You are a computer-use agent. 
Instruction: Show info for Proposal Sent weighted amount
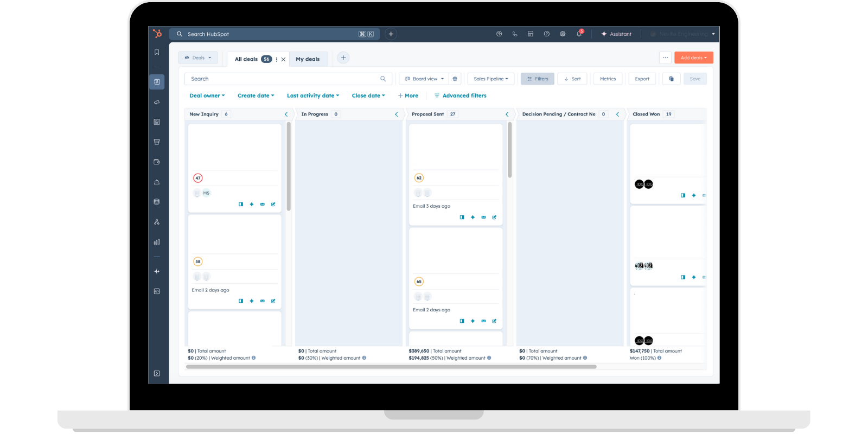[489, 358]
